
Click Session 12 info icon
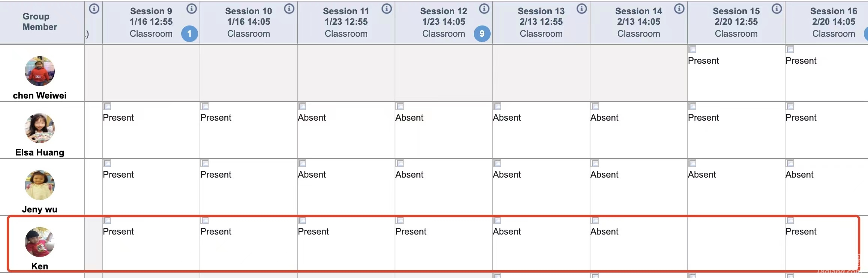(484, 9)
